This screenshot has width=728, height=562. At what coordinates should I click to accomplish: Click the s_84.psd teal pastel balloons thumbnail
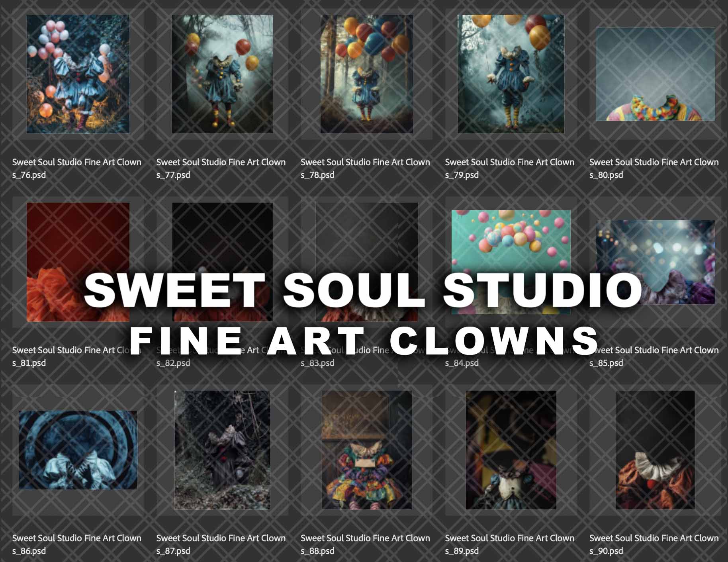tap(511, 262)
